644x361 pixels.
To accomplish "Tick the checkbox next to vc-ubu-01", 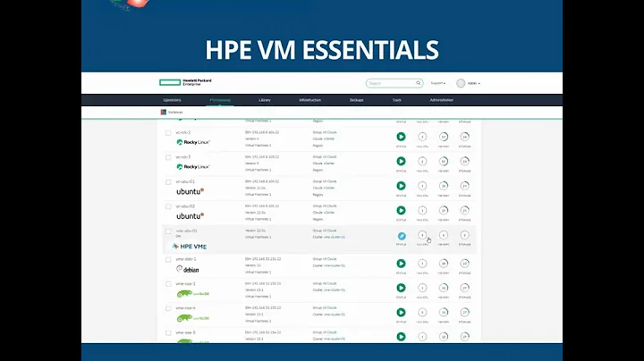I will coord(168,182).
